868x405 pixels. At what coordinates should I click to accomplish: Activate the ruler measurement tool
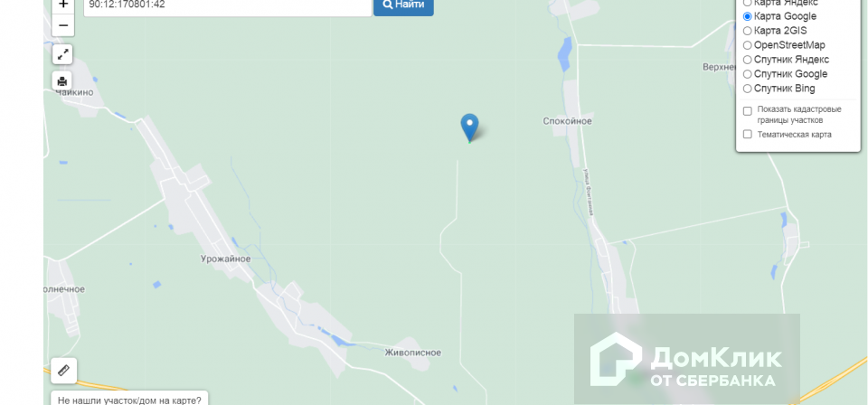click(x=63, y=370)
